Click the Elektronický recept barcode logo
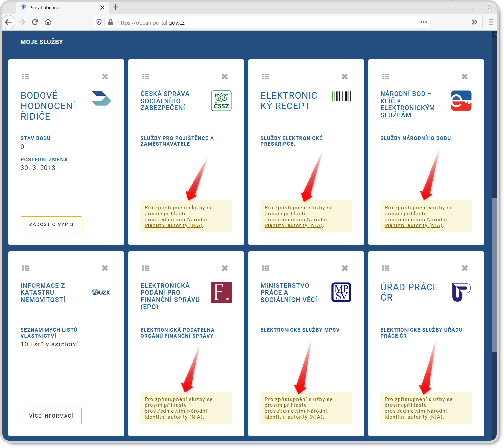The width and height of the screenshot is (504, 448). tap(341, 96)
